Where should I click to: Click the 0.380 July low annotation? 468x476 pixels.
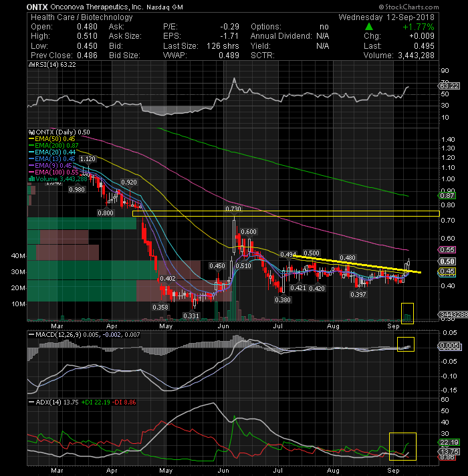[x=283, y=300]
